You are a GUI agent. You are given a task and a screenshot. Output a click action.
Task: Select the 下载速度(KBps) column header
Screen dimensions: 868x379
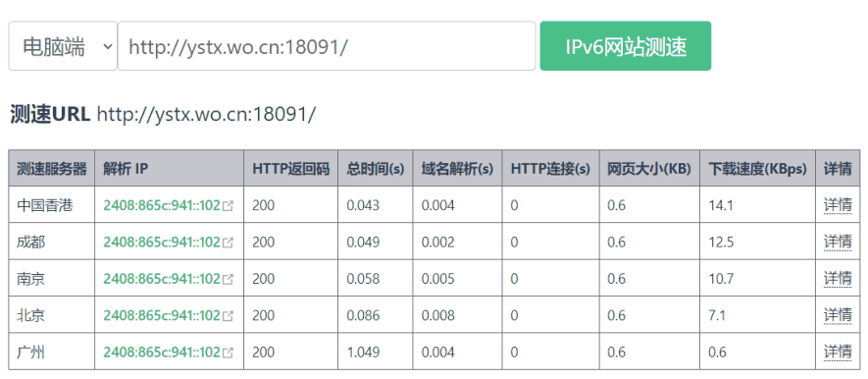757,169
